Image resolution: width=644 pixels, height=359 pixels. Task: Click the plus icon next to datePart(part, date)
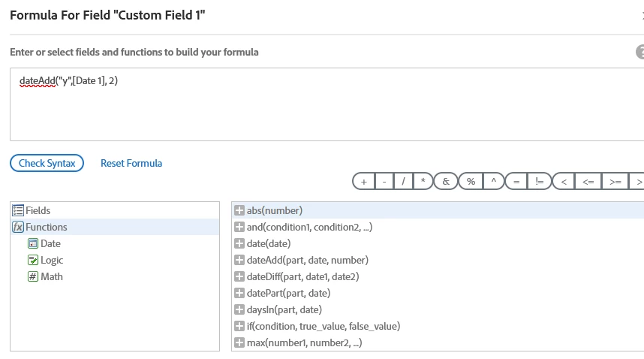(239, 293)
